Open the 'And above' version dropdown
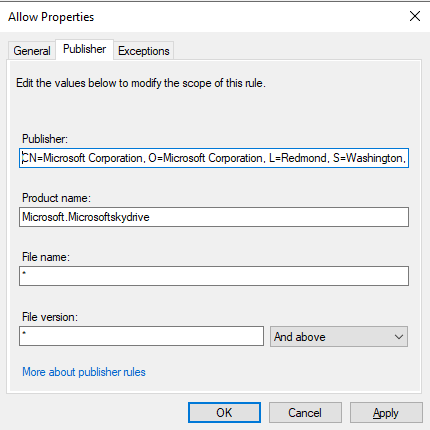Viewport: 430px width, 430px height. (x=339, y=337)
